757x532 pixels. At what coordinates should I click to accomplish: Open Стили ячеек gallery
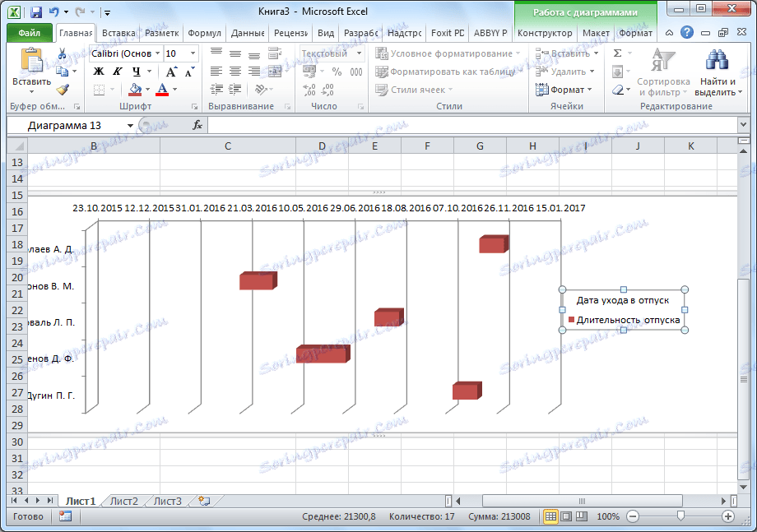click(x=414, y=90)
